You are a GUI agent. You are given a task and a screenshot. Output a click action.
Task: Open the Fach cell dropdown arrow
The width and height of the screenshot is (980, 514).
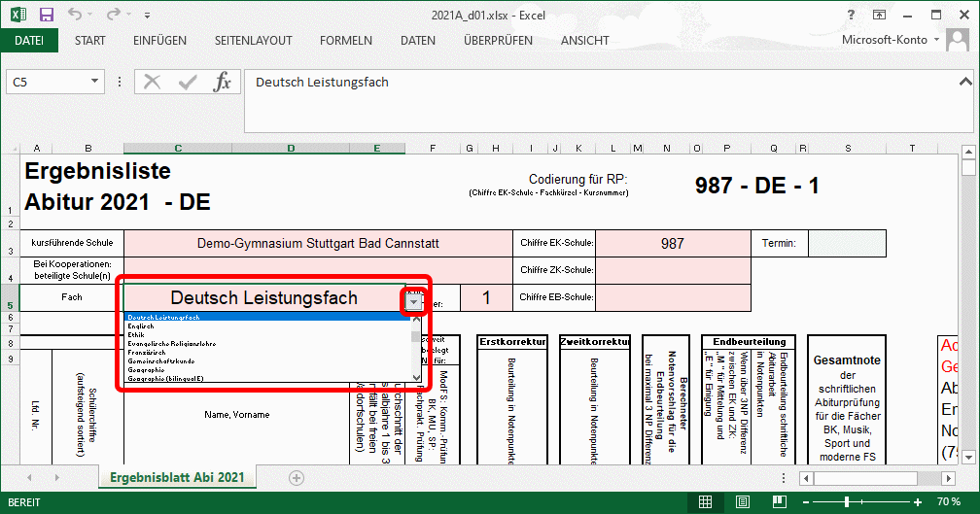[415, 301]
